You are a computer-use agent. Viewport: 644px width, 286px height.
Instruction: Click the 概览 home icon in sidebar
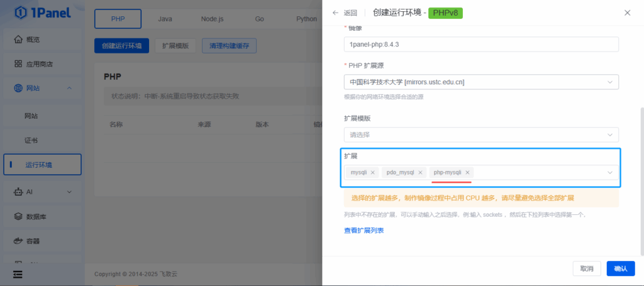pos(18,40)
